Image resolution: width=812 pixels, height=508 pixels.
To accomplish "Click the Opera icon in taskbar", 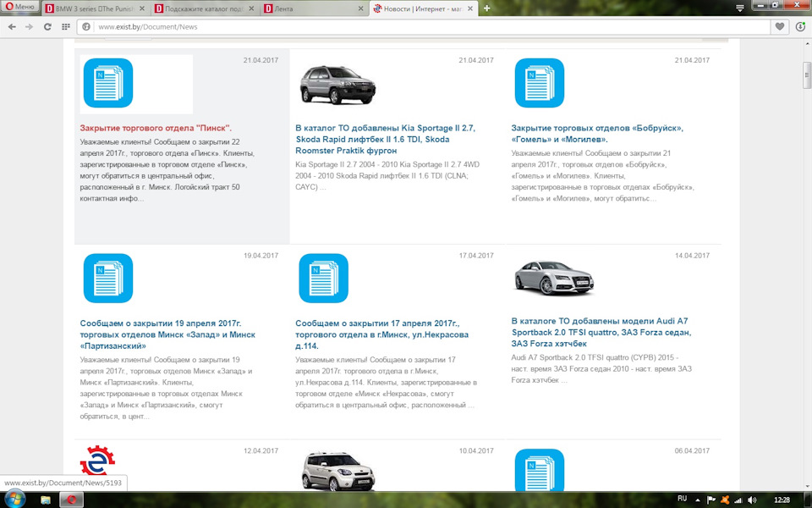I will click(73, 499).
